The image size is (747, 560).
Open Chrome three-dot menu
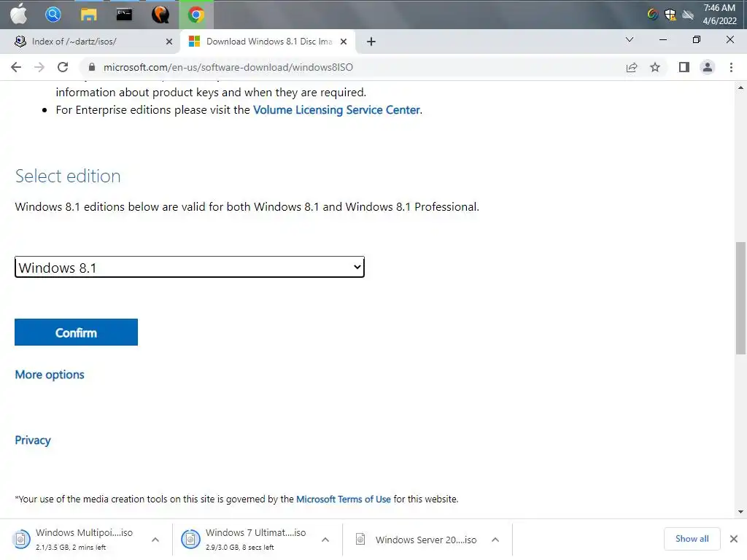point(731,67)
